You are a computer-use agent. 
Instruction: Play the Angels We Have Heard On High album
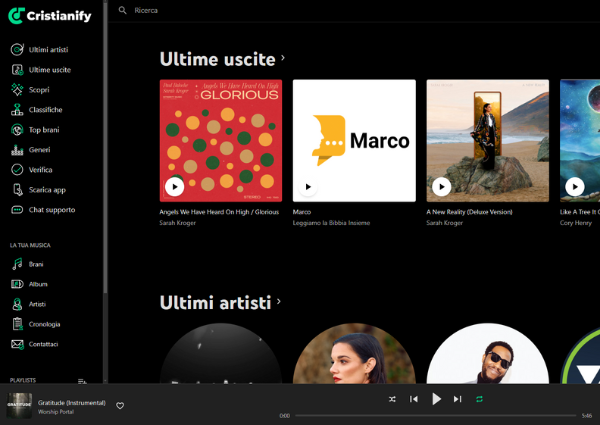click(x=174, y=187)
